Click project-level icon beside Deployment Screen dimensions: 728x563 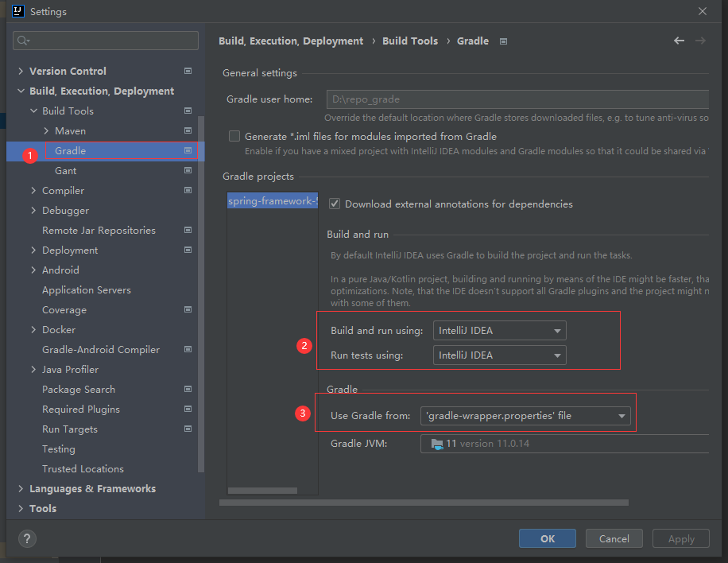click(188, 250)
